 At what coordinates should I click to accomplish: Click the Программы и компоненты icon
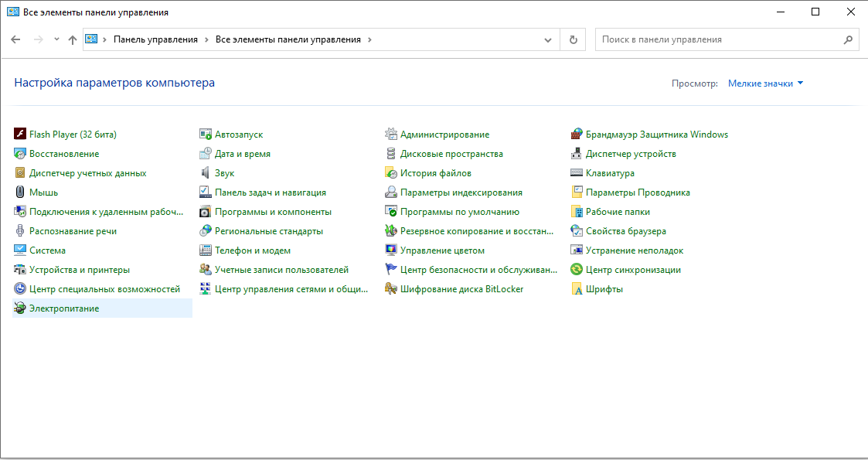pyautogui.click(x=206, y=212)
